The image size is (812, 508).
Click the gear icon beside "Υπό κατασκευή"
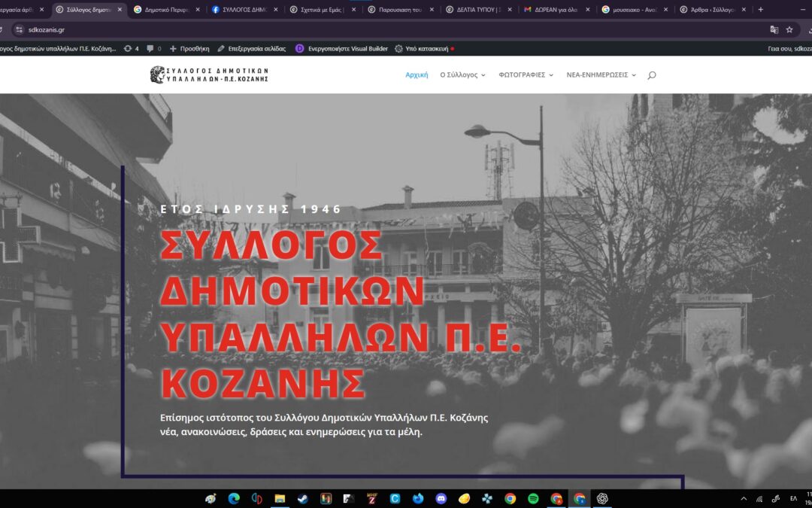(399, 47)
